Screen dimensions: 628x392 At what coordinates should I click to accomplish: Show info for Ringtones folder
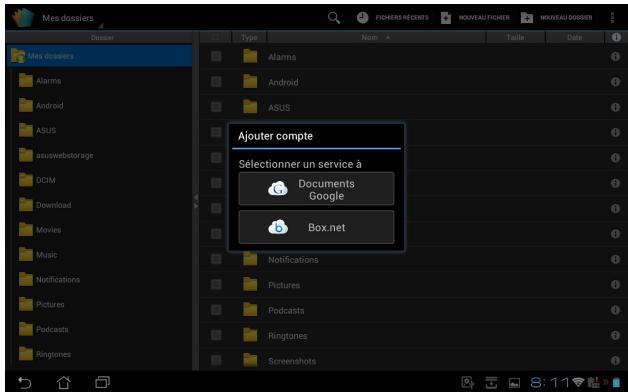coord(616,335)
